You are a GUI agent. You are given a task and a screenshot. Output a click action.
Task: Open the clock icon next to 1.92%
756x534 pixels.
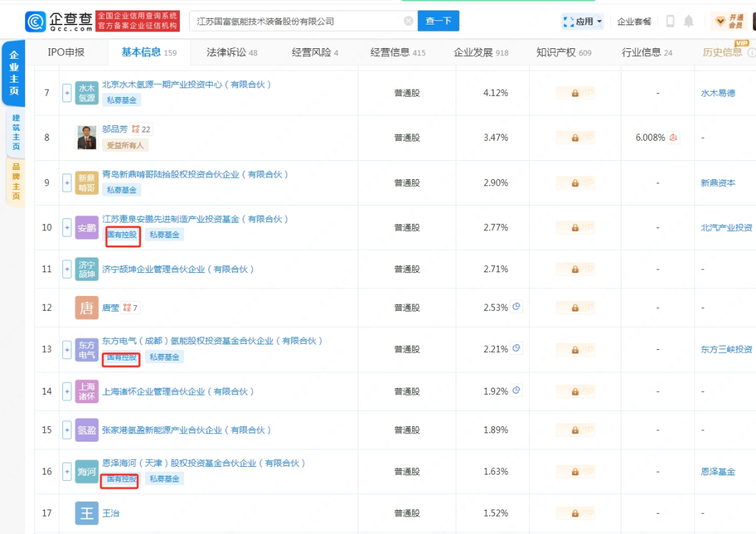pos(517,391)
